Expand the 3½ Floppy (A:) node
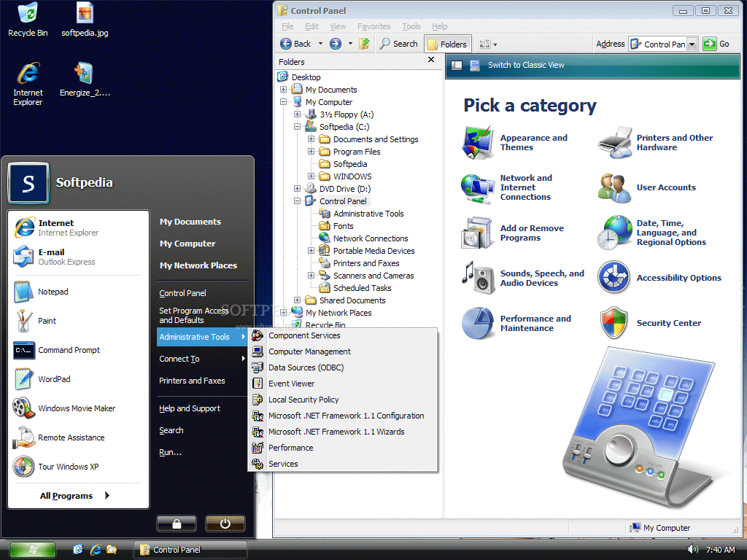Image resolution: width=747 pixels, height=560 pixels. [x=298, y=114]
